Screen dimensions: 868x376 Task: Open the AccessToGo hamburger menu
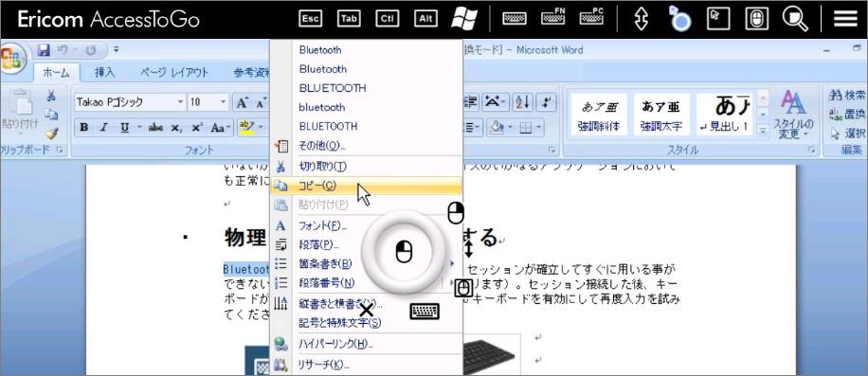coord(845,19)
